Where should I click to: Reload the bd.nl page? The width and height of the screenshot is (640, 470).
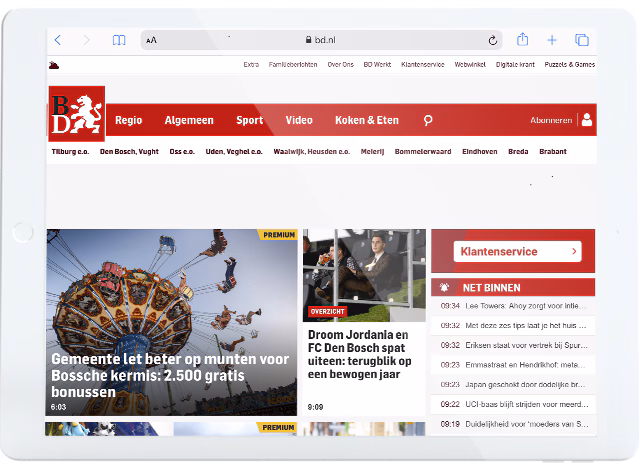492,40
